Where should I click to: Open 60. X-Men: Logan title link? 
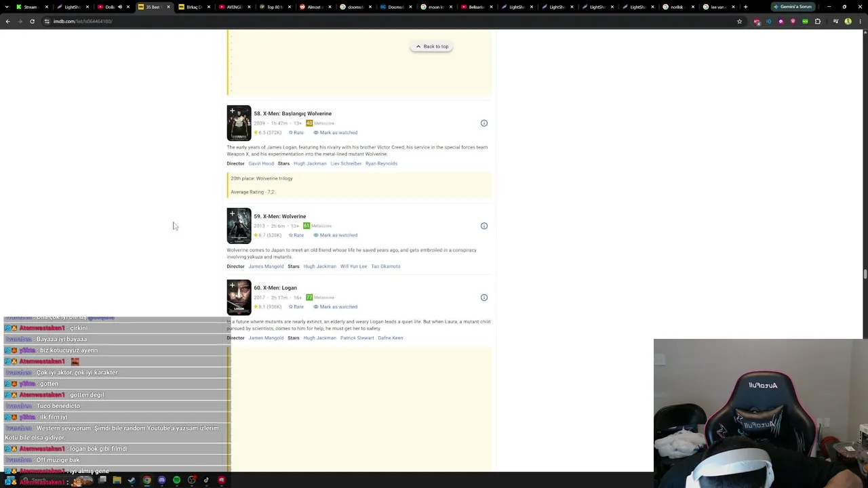coord(275,288)
